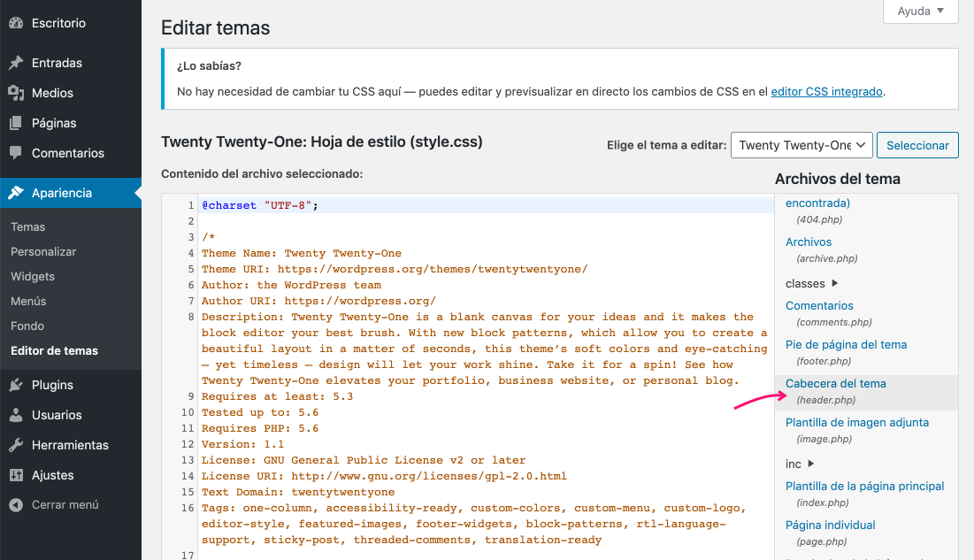Image resolution: width=974 pixels, height=560 pixels.
Task: Open Plantilla de imagen adjunta file
Action: [x=857, y=423]
